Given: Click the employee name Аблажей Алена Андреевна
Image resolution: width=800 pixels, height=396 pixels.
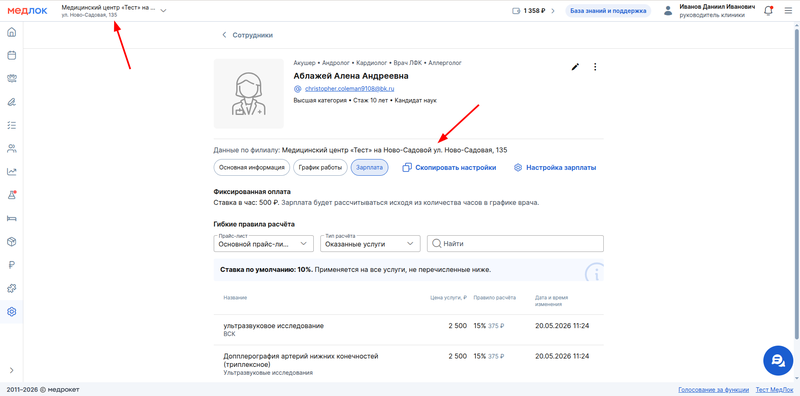Looking at the screenshot, I should pos(351,76).
